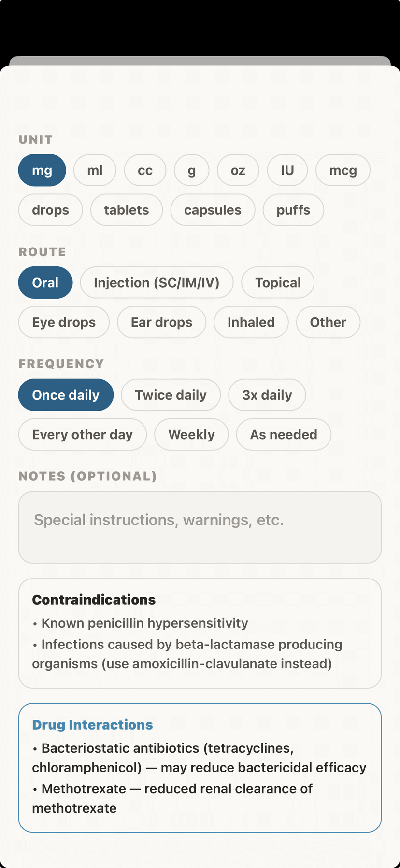This screenshot has height=868, width=400.
Task: Choose "Inhaled" as the route
Action: coord(251,322)
